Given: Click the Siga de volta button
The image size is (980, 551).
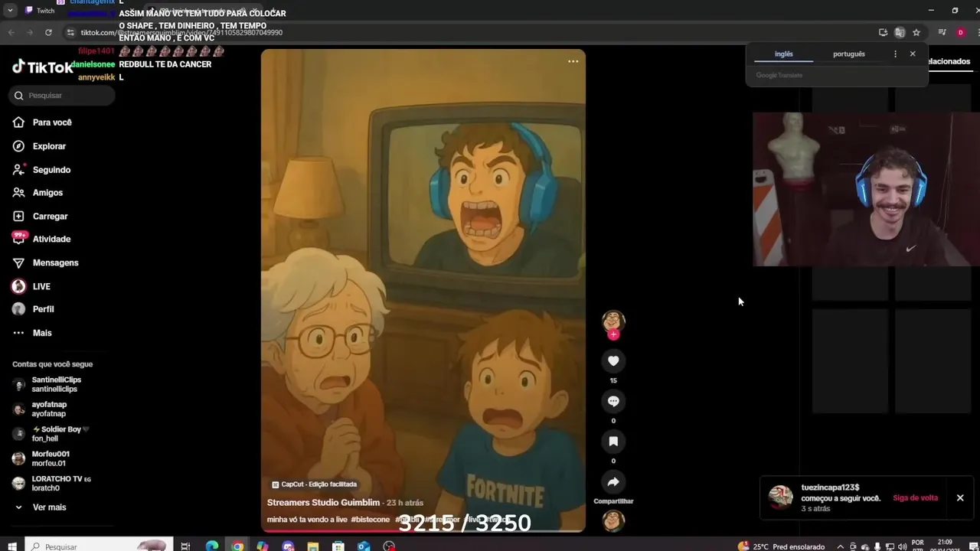Looking at the screenshot, I should (915, 498).
